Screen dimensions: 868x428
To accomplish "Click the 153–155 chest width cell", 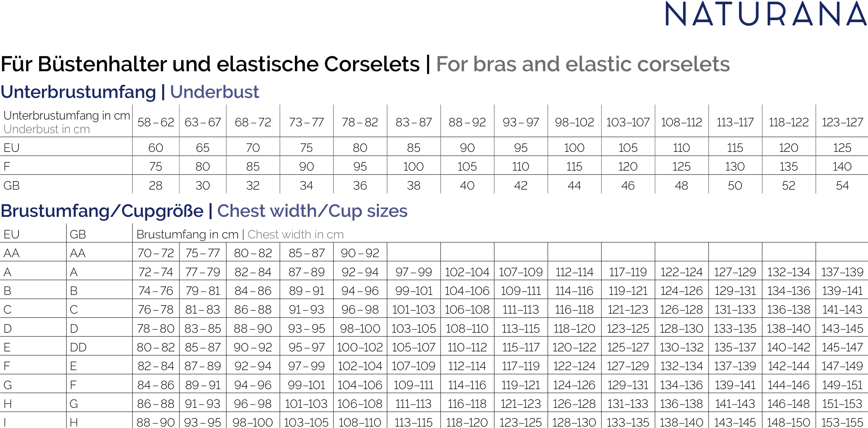I will tap(842, 422).
